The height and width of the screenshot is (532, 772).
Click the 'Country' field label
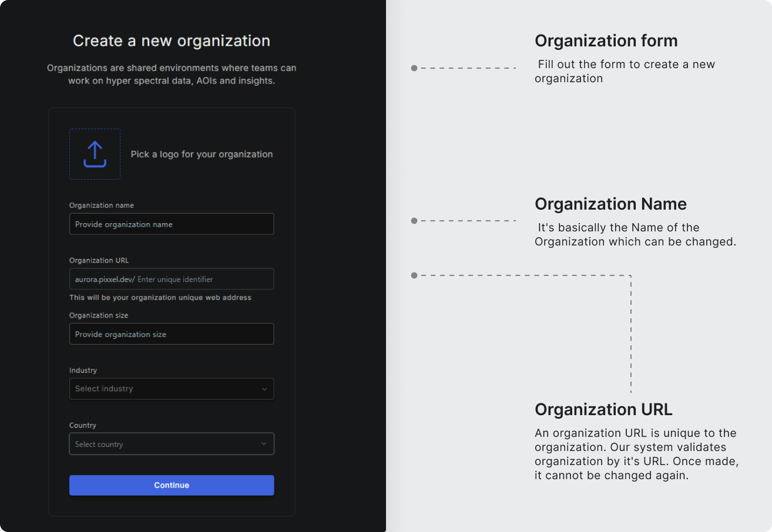point(83,425)
